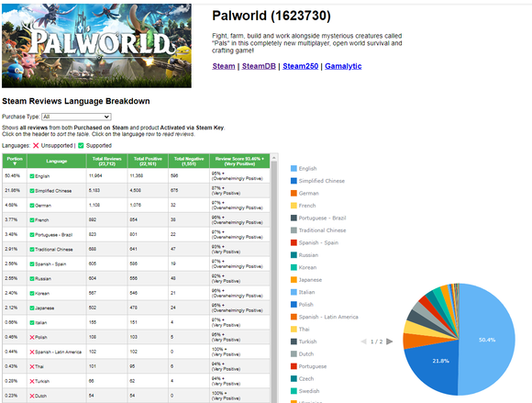Click the red Unsupported legend X icon
The width and height of the screenshot is (532, 403).
pos(36,146)
